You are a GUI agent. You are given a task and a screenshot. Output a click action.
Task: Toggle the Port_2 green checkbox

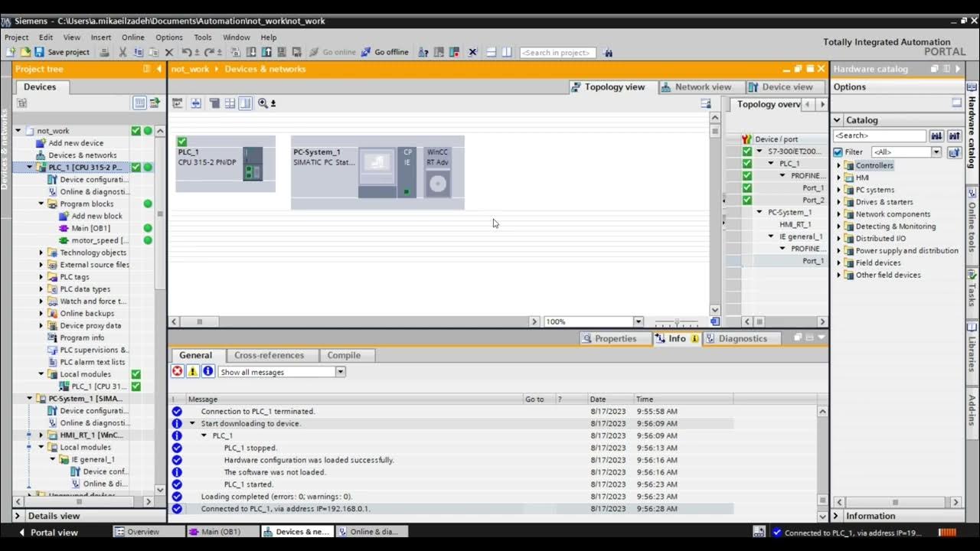point(747,200)
